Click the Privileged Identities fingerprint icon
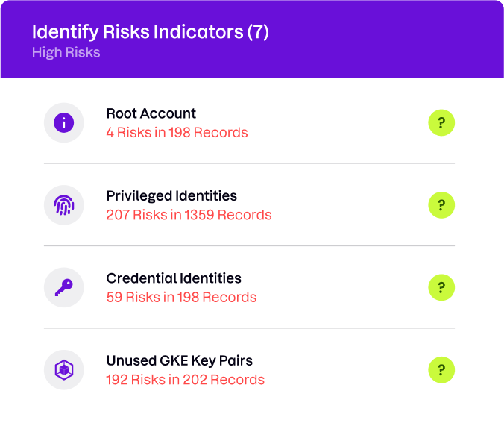504x429 pixels. 63,205
